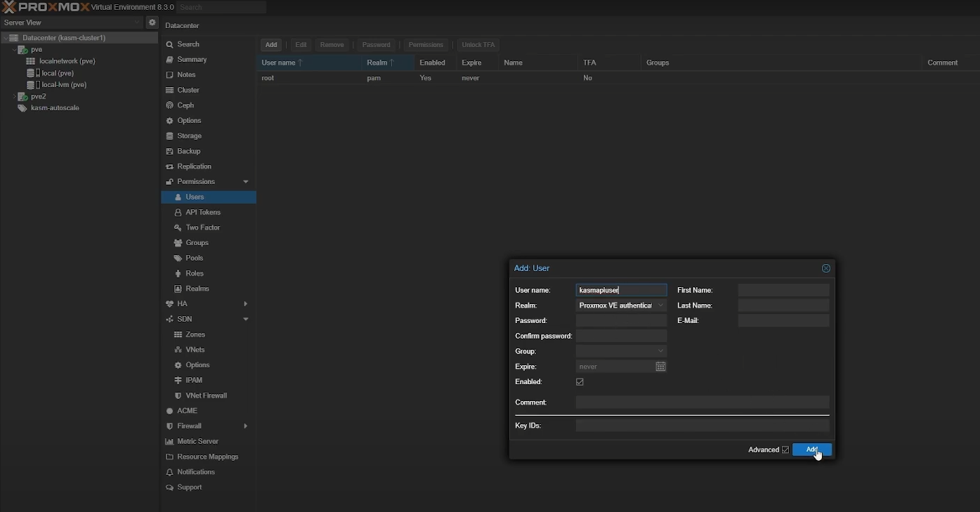Open the calendar picker for Expire field
This screenshot has width=980, height=512.
pos(660,367)
